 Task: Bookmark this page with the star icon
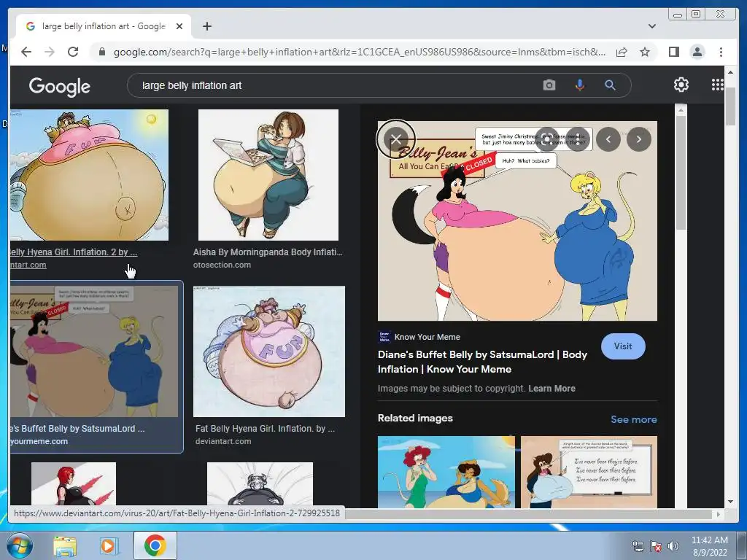(645, 52)
